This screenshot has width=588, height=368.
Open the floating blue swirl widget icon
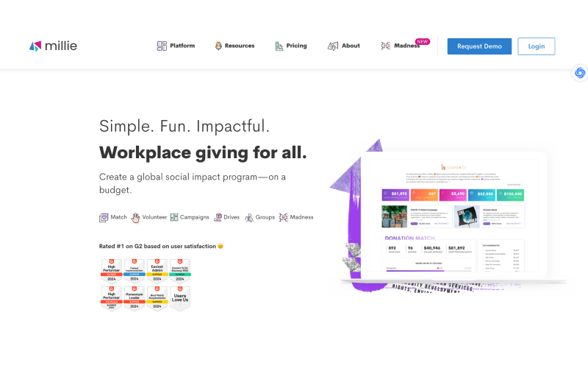coord(579,72)
